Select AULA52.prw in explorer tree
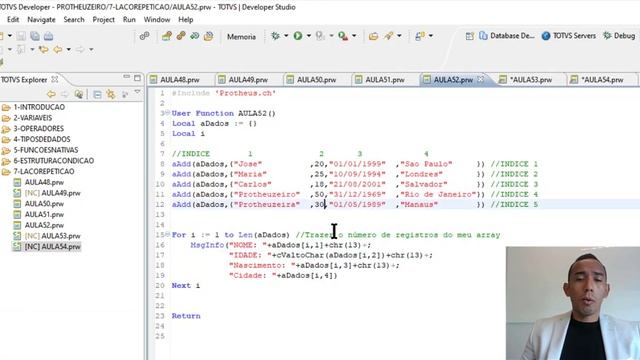This screenshot has width=640, height=360. (x=44, y=225)
